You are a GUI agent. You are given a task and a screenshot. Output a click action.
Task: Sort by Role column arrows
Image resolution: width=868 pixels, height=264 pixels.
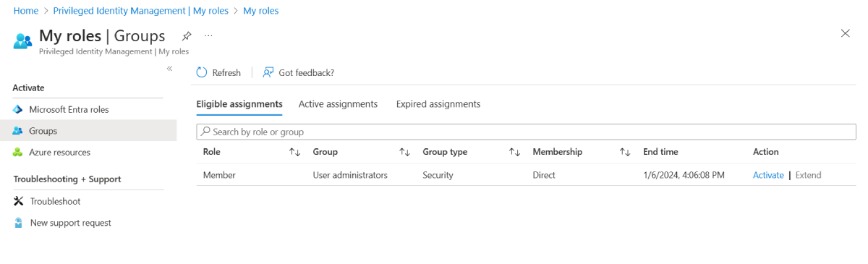point(294,152)
